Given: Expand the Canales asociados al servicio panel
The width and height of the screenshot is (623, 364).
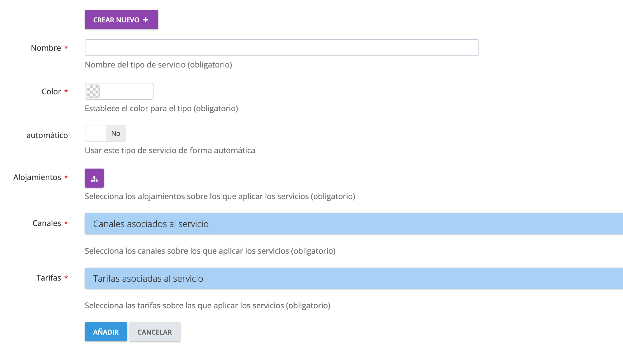Looking at the screenshot, I should coord(354,224).
